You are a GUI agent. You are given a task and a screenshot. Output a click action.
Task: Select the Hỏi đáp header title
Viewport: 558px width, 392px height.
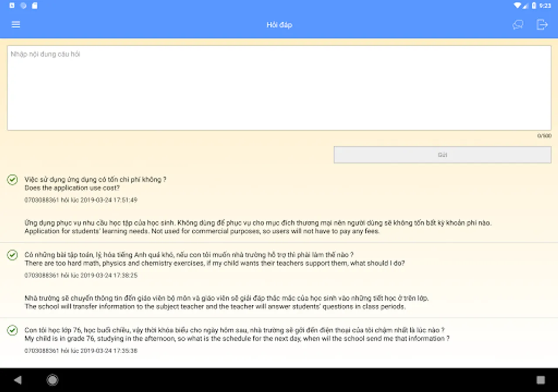(x=279, y=25)
